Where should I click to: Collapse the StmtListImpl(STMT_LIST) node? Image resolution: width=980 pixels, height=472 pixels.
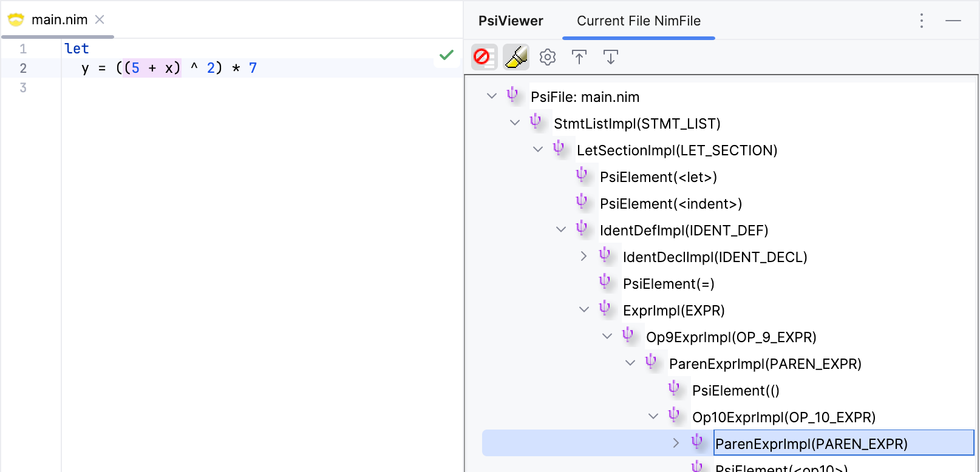[x=515, y=123]
